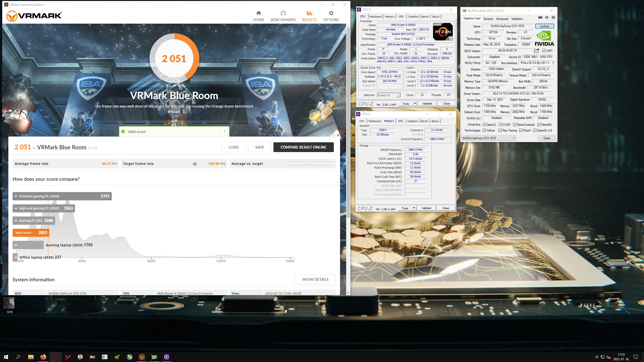The width and height of the screenshot is (644, 362).
Task: Click the SAVE result button
Action: 259,147
